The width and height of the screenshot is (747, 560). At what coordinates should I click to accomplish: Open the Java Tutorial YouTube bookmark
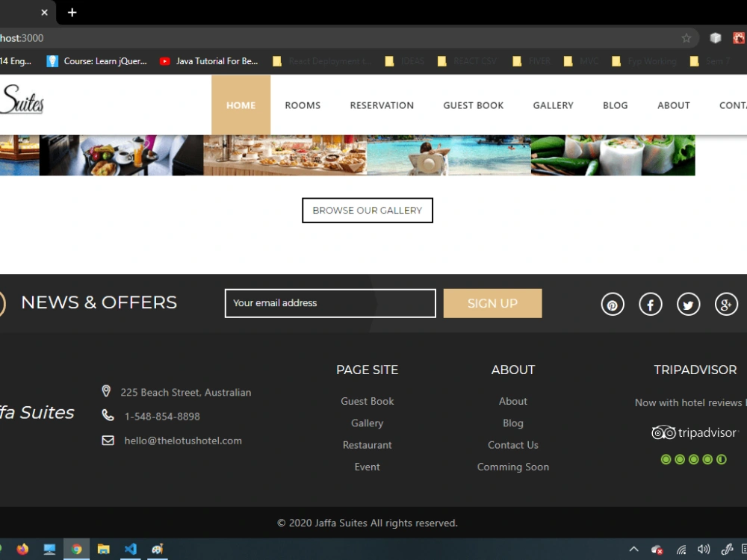point(210,61)
